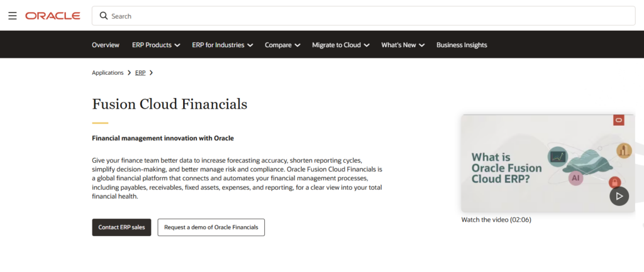Expand Migrate to Cloud menu
This screenshot has width=644, height=272.
[x=340, y=45]
